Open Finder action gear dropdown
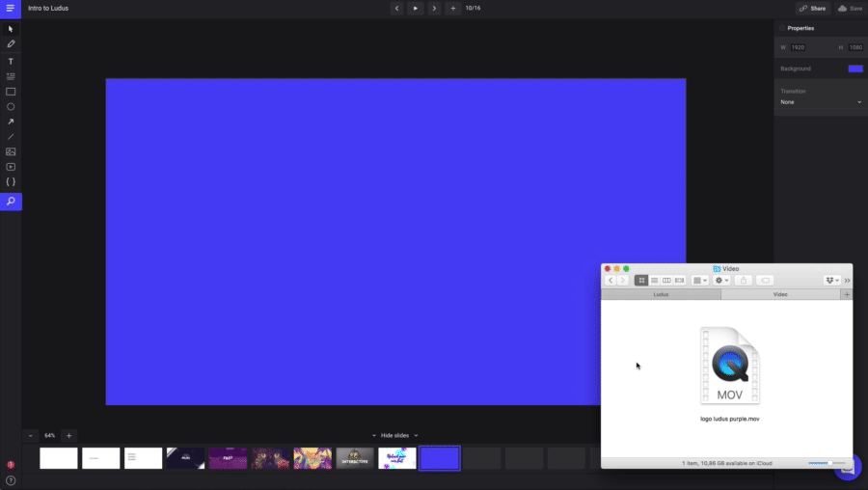The width and height of the screenshot is (868, 490). (721, 281)
